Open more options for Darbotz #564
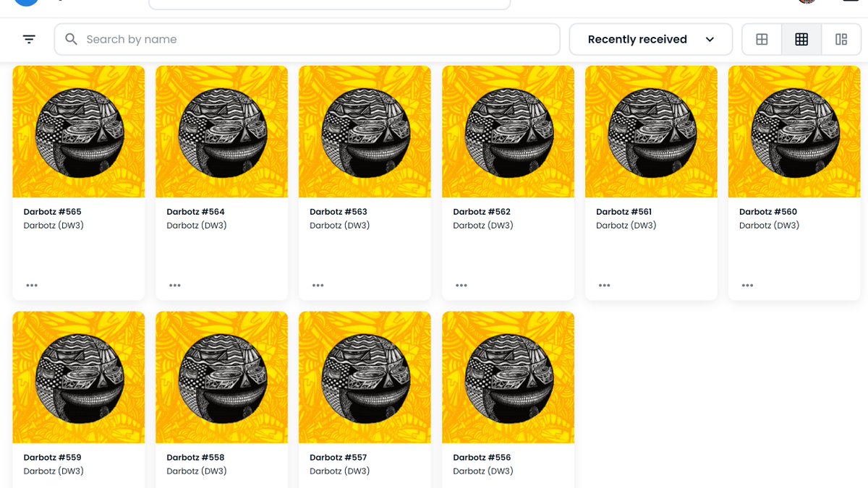Screen dimensions: 868x488 tap(174, 286)
